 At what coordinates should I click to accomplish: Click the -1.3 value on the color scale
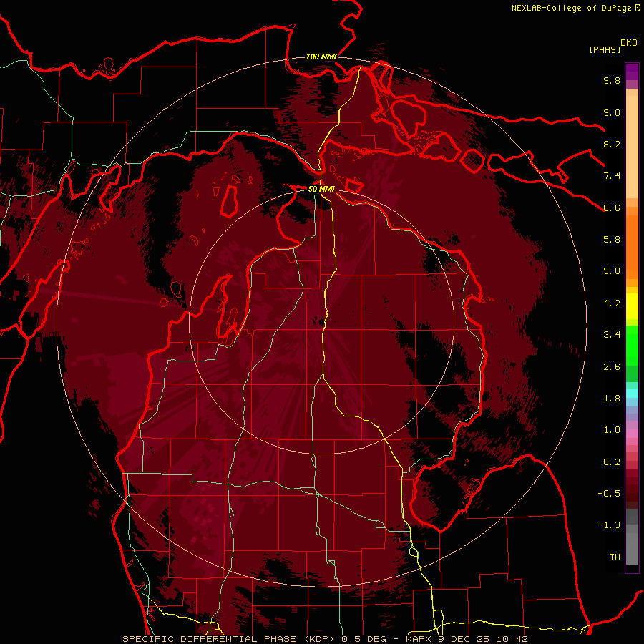[x=609, y=525]
